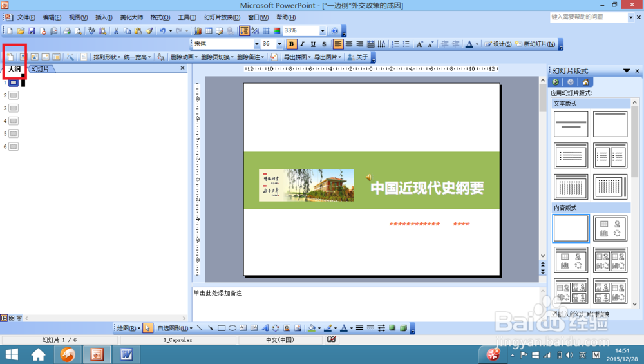Viewport: 644px width, 364px height.
Task: Toggle Align Left
Action: pos(337,44)
